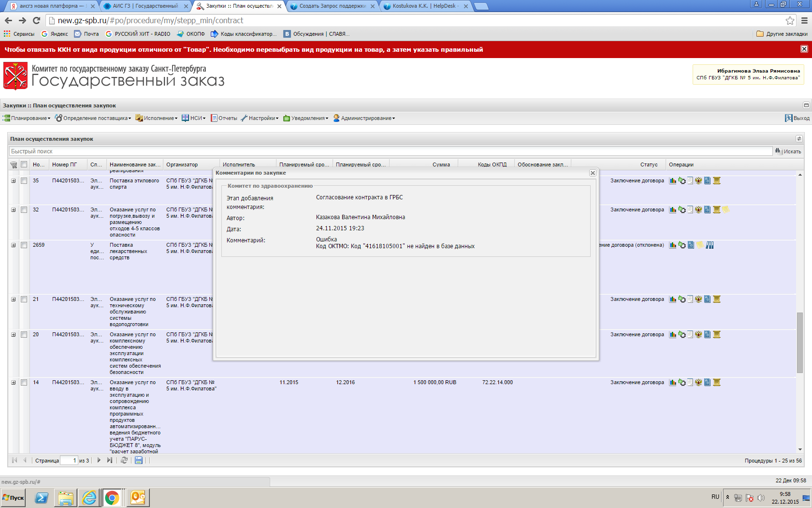
Task: Open Outlook from the taskbar
Action: pos(138,498)
